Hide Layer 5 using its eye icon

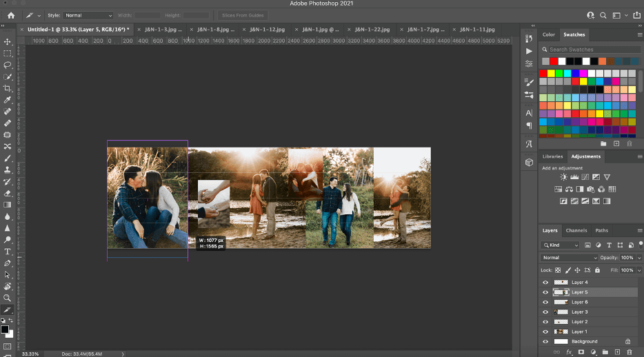pos(545,292)
